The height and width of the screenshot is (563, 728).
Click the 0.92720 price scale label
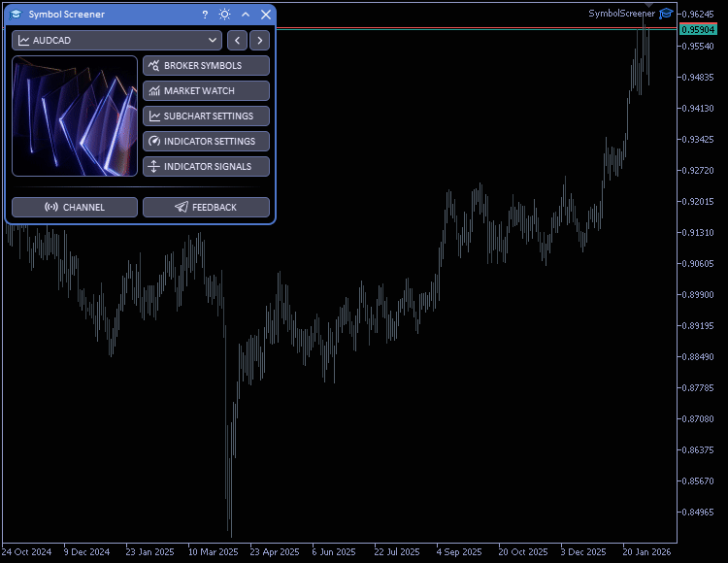click(x=698, y=170)
